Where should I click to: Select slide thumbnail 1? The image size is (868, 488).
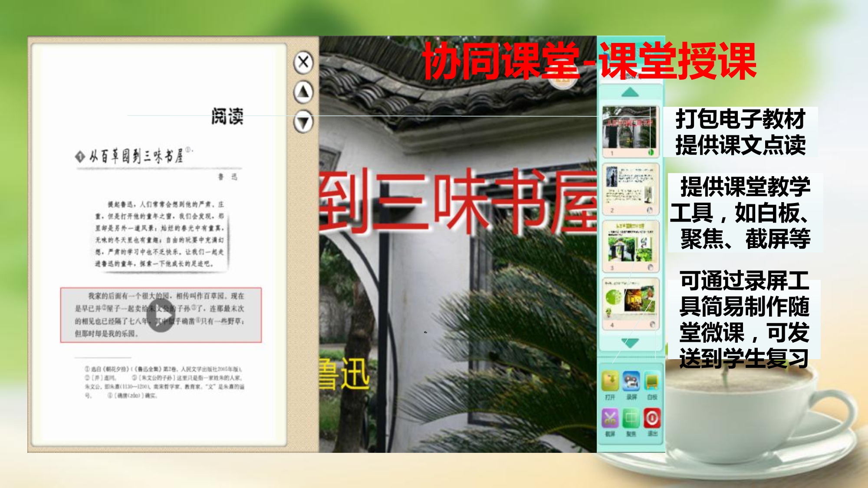[629, 129]
